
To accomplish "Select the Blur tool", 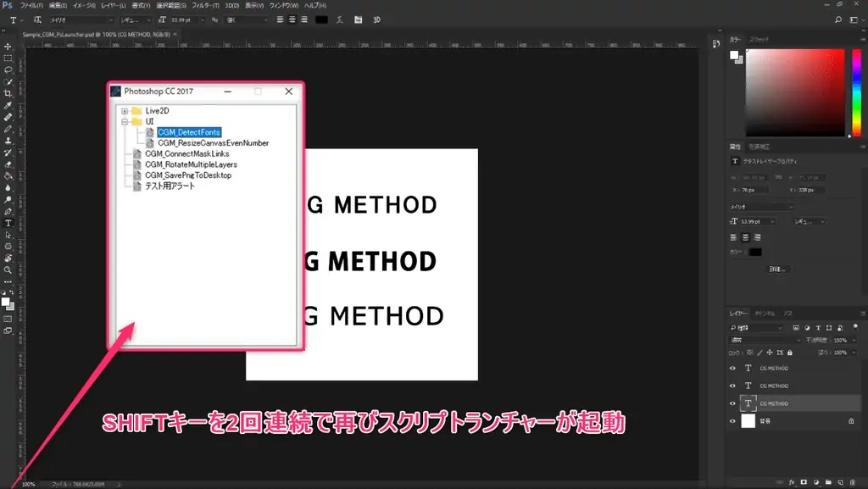I will (x=8, y=188).
